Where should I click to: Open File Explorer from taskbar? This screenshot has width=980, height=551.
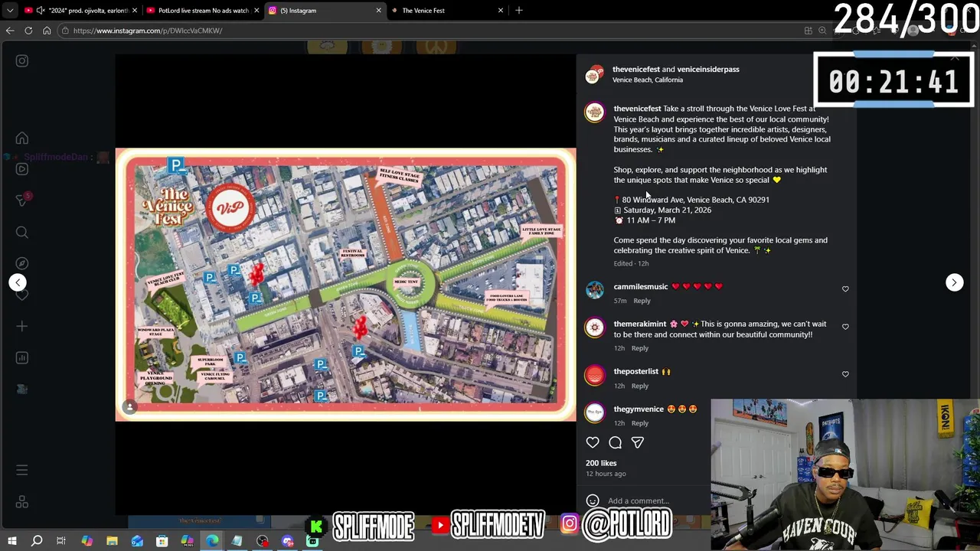click(112, 541)
